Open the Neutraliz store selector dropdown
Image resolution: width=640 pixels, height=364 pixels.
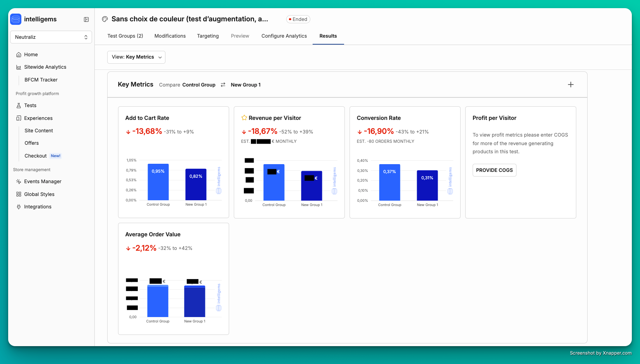[x=51, y=37]
